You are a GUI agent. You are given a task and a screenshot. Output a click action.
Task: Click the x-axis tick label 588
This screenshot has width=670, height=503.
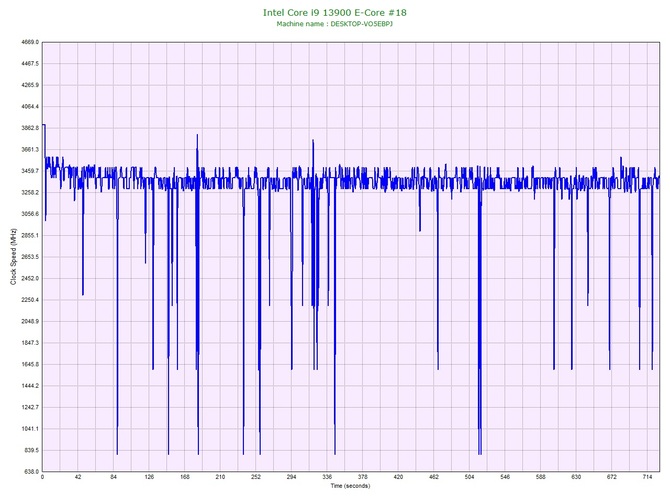pyautogui.click(x=541, y=477)
